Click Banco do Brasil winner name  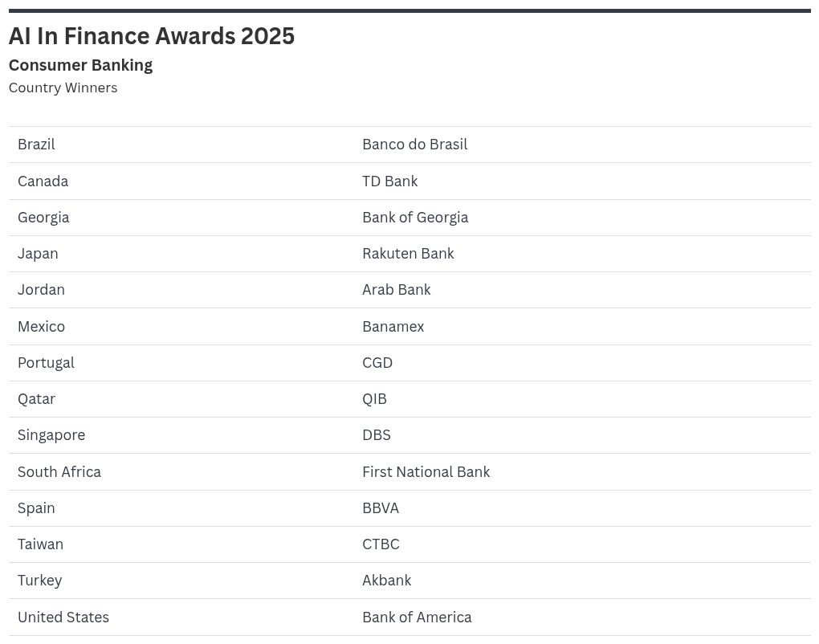coord(414,145)
